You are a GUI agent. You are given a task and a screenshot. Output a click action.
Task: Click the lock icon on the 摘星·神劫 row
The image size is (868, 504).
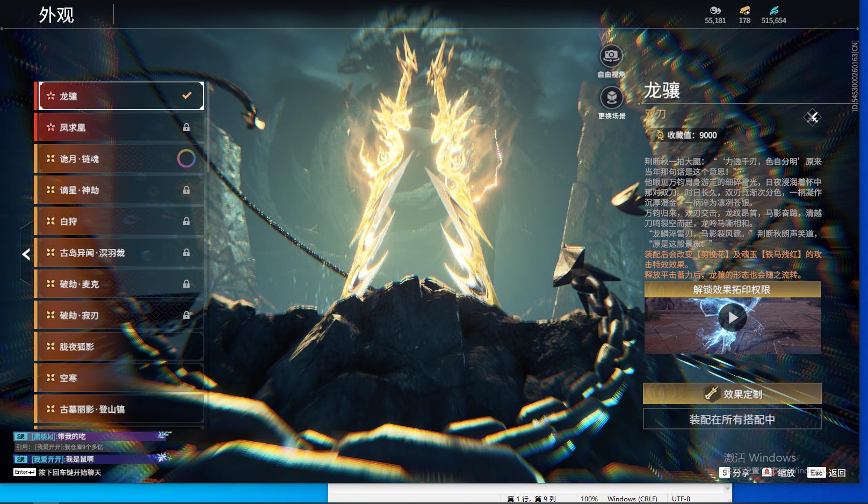[186, 190]
